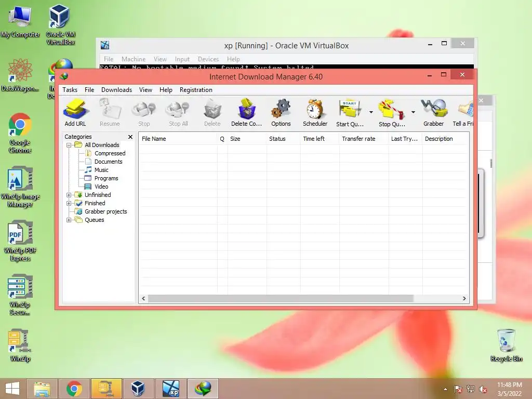Sort by File Name column header
Screen dimensions: 532x399
[178, 139]
